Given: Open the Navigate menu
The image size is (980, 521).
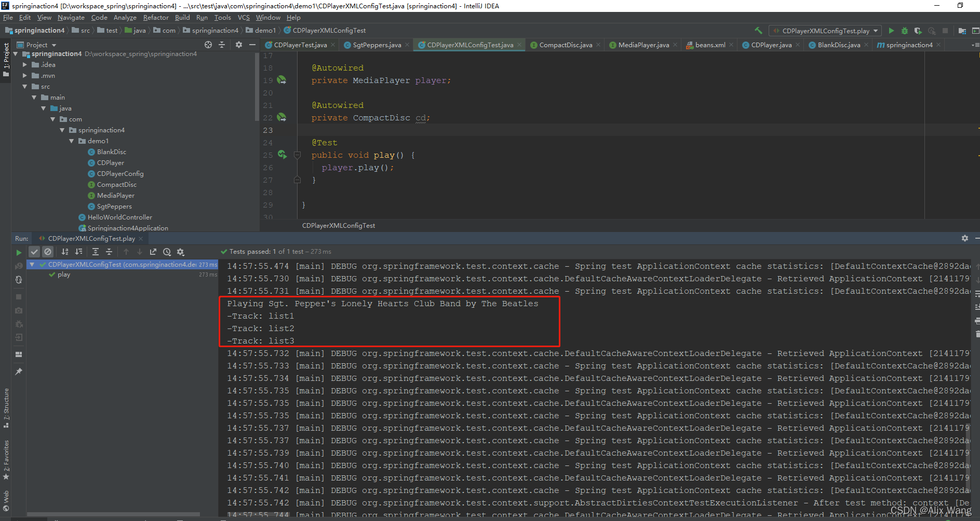Looking at the screenshot, I should [71, 17].
